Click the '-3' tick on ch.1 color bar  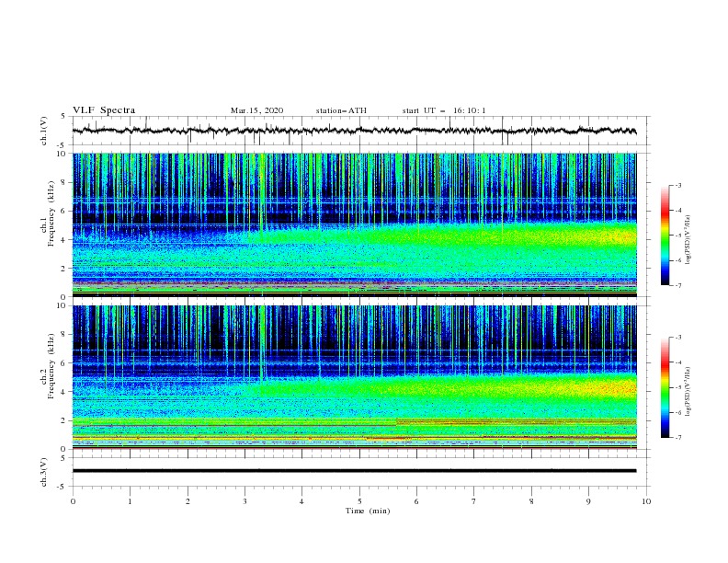coord(678,185)
